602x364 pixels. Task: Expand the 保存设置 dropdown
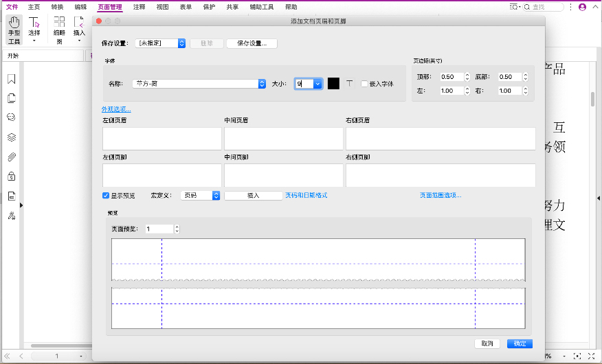[x=181, y=43]
